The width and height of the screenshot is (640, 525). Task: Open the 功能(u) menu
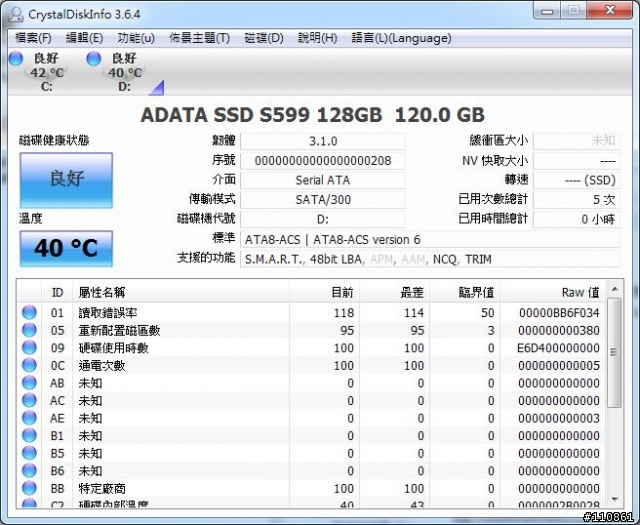click(x=136, y=38)
